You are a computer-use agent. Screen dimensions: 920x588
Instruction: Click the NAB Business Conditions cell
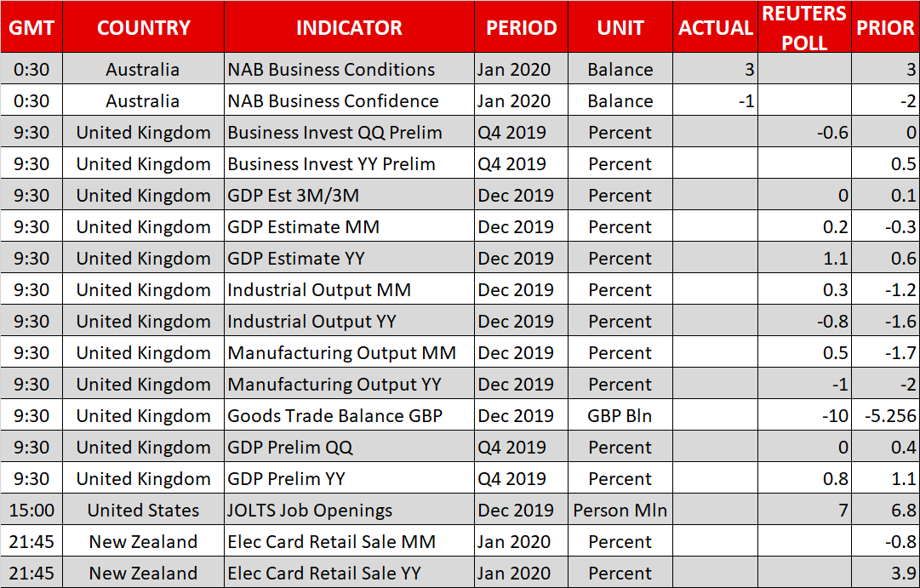[x=331, y=70]
